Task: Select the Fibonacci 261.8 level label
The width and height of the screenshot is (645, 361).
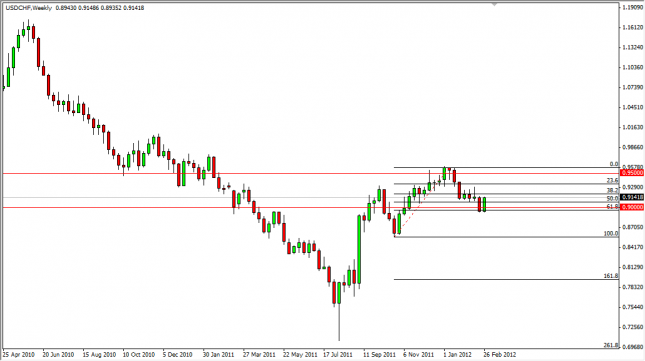Action: [611, 346]
